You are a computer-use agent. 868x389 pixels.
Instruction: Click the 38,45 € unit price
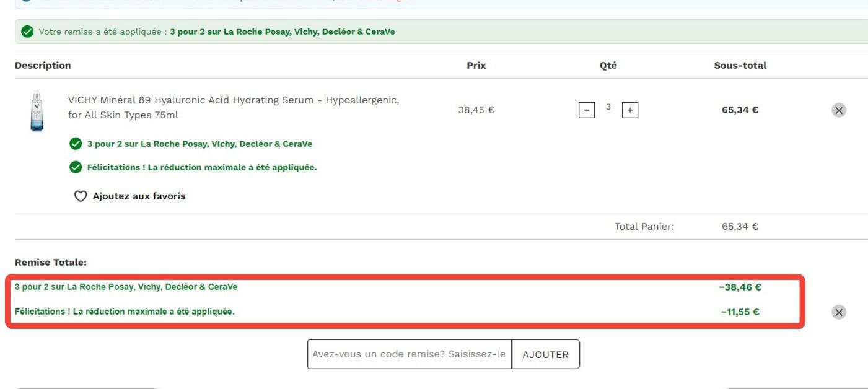pyautogui.click(x=476, y=110)
